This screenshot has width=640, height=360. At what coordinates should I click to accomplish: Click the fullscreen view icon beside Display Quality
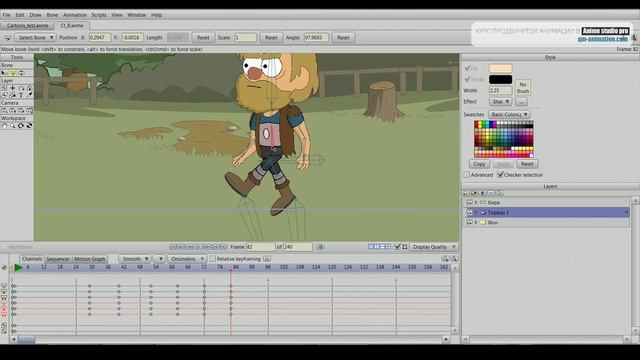click(405, 247)
